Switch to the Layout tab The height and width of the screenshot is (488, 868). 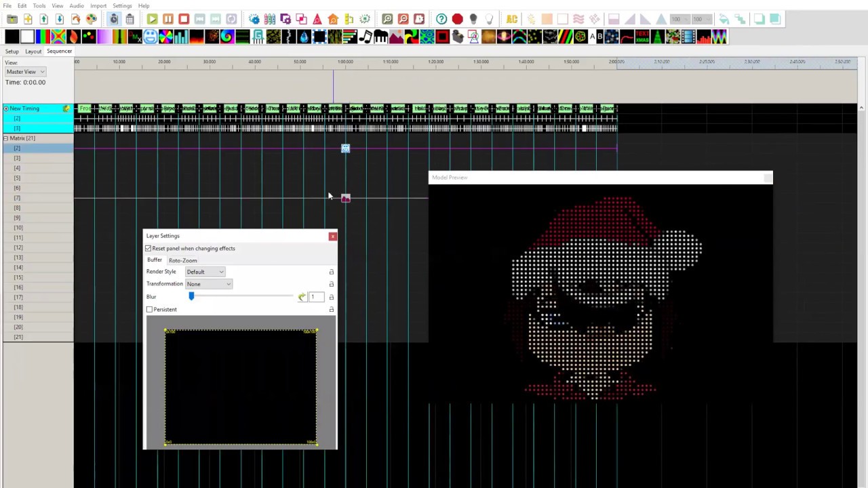pyautogui.click(x=33, y=52)
